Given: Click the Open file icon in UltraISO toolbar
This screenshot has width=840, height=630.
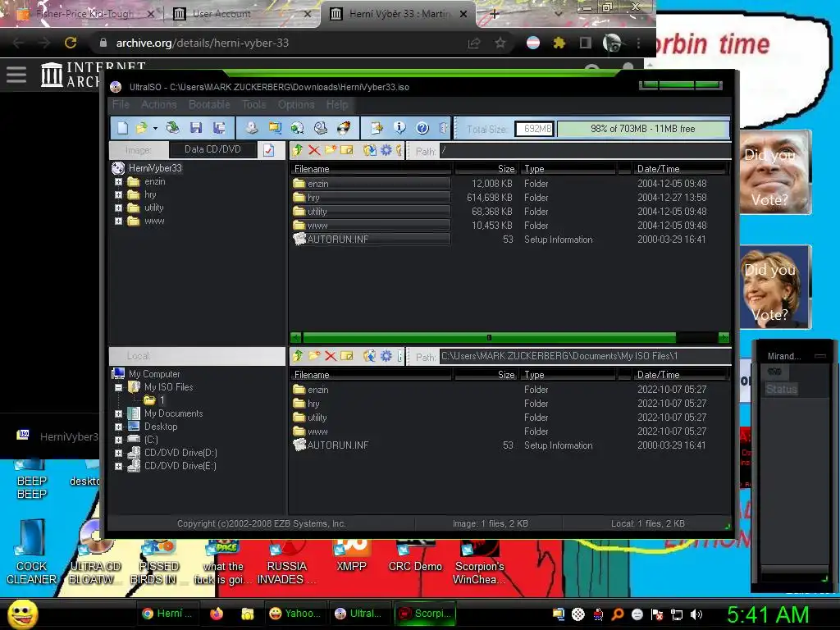Looking at the screenshot, I should point(141,128).
